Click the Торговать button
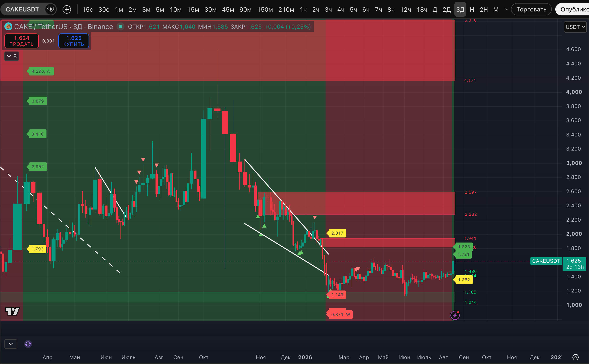 tap(531, 9)
